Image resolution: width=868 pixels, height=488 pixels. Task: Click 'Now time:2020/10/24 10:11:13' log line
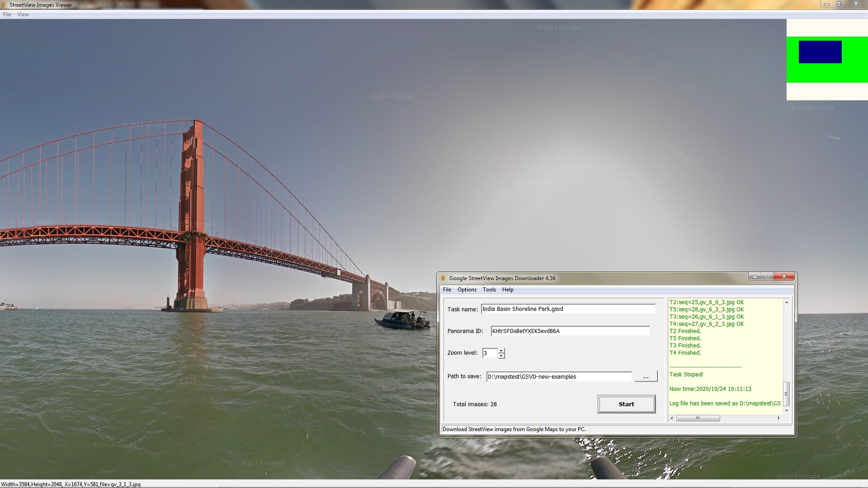(710, 389)
